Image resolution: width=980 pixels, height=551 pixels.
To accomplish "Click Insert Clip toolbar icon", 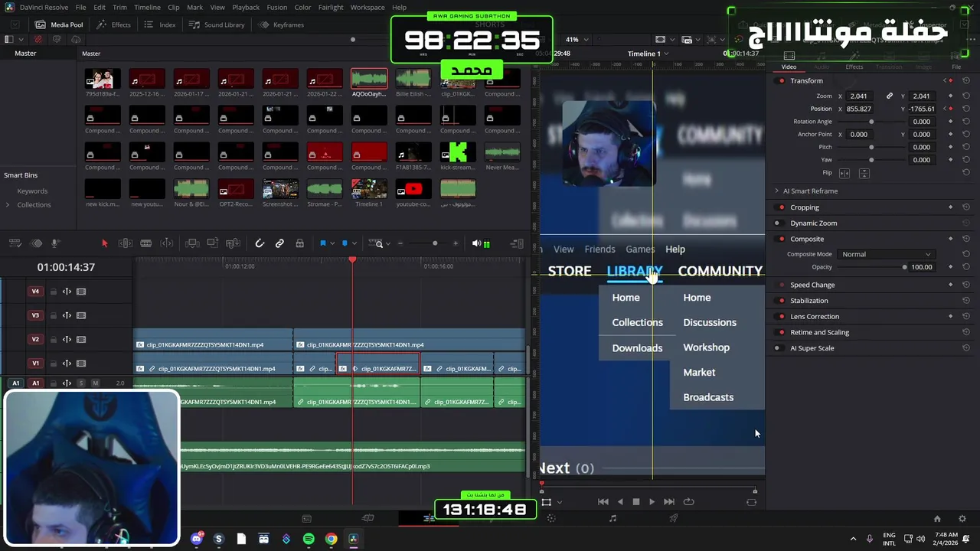I will (x=192, y=243).
